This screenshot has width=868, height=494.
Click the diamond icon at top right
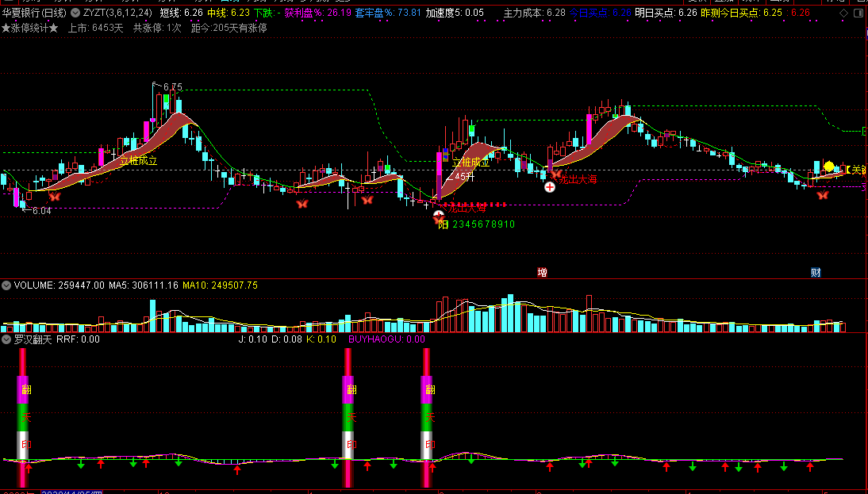click(843, 13)
